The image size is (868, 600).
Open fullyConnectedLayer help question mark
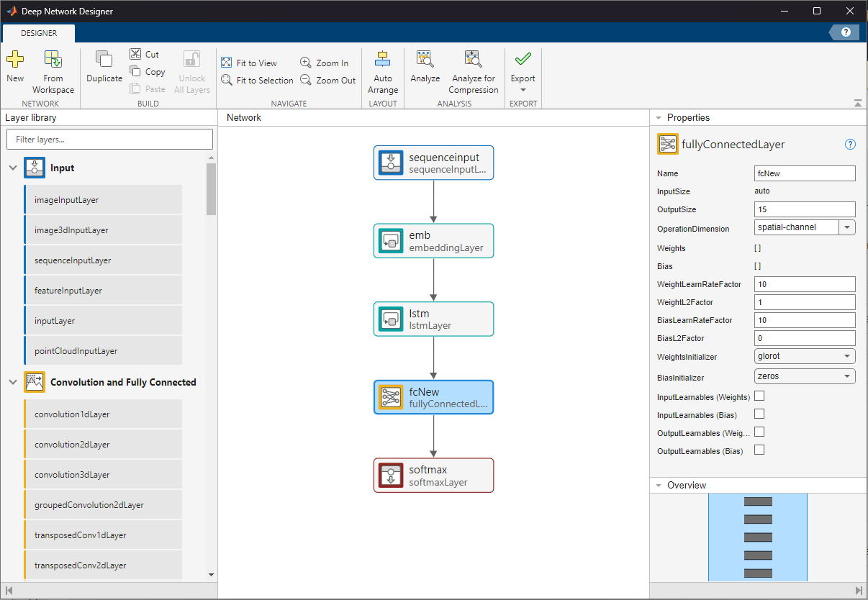tap(850, 145)
